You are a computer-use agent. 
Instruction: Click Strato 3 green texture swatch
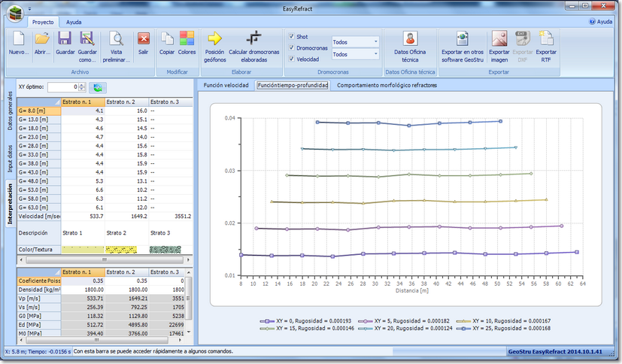165,250
